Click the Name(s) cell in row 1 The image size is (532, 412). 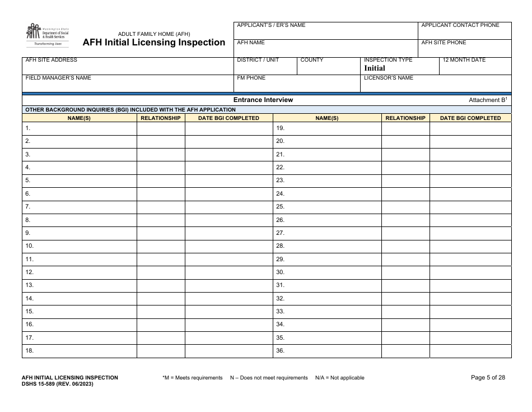pyautogui.click(x=78, y=128)
